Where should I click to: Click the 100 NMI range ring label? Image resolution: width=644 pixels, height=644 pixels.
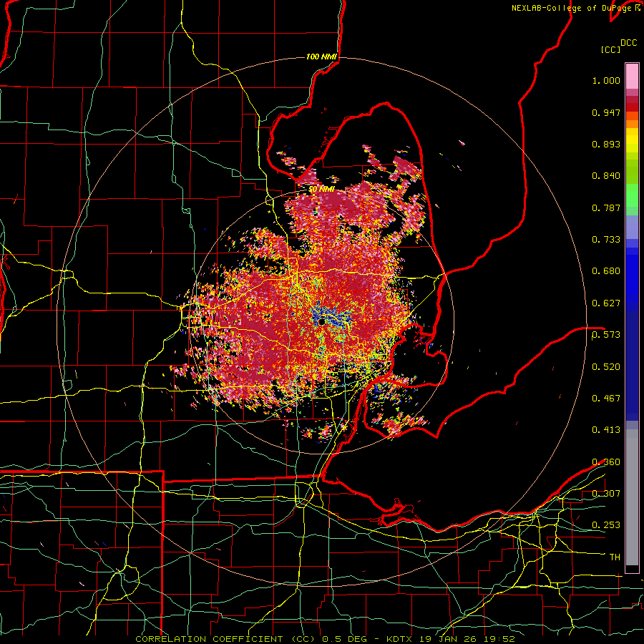pyautogui.click(x=321, y=57)
